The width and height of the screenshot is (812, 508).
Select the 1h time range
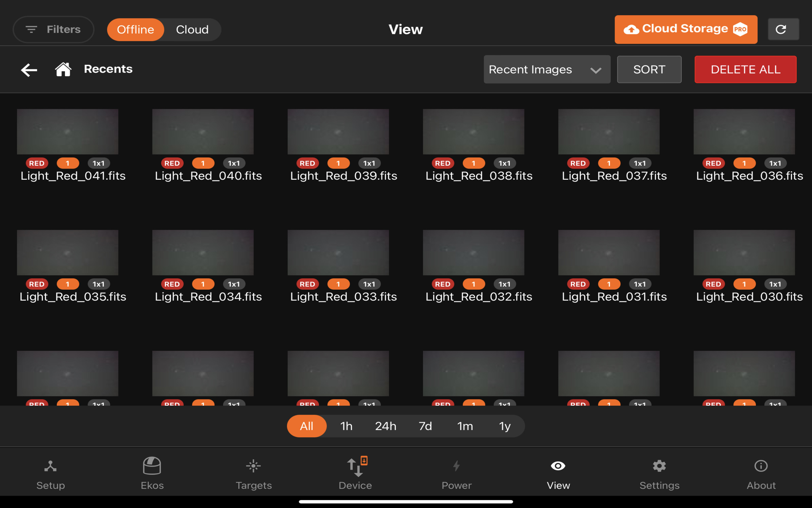click(x=346, y=426)
